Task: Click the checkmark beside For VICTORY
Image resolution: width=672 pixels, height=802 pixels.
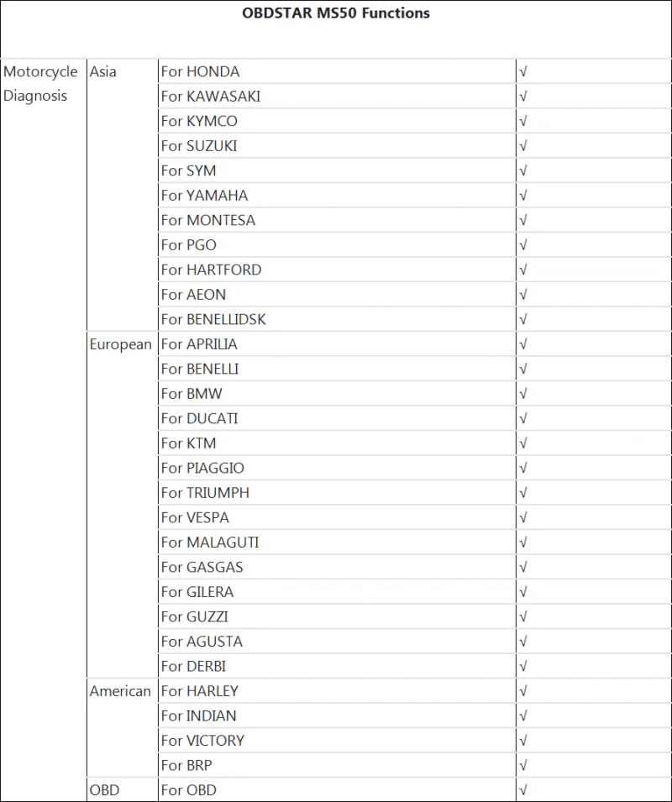Action: coord(522,741)
